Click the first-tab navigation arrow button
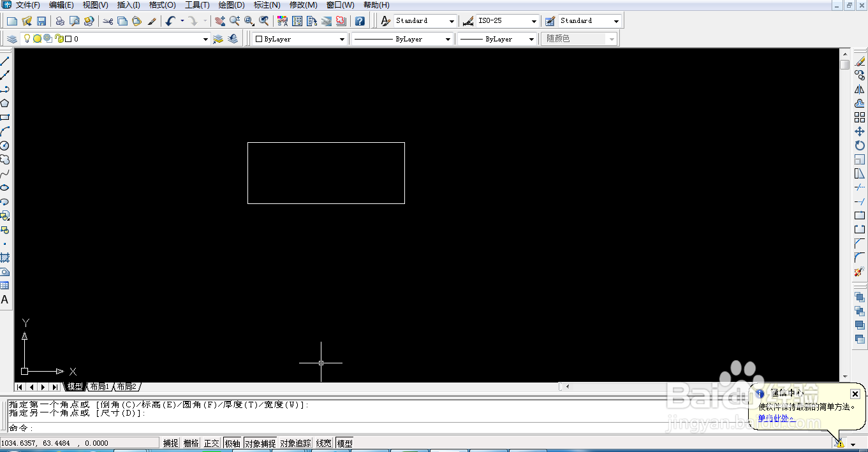 pos(20,387)
